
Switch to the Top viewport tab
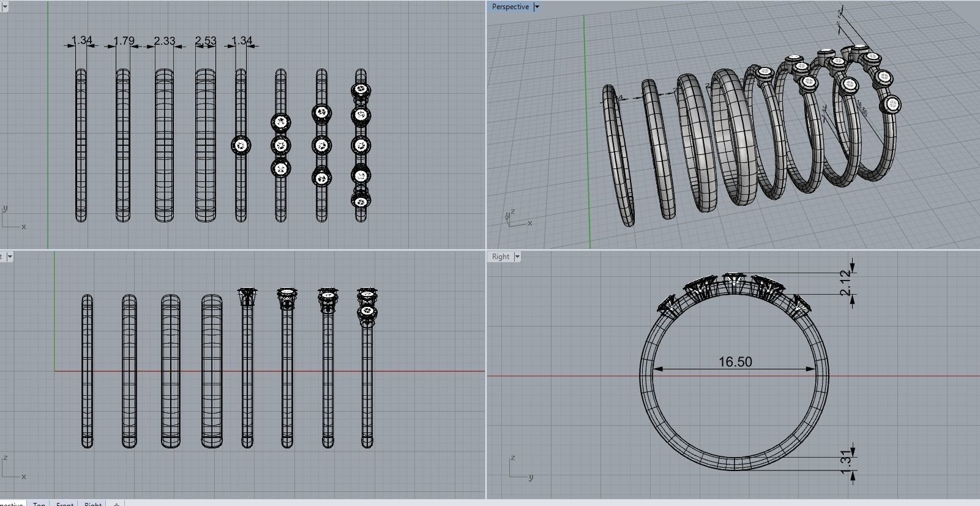coord(39,504)
